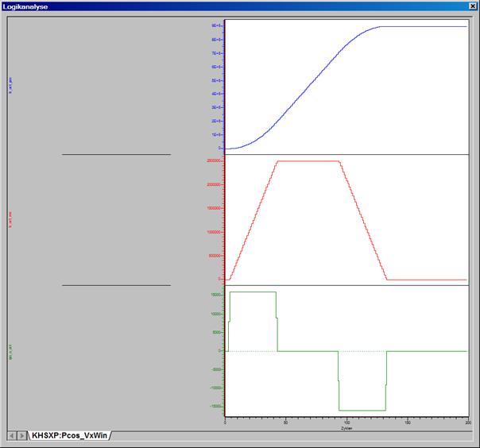Close the Logikanalyse window
The image size is (480, 448).
coord(473,6)
